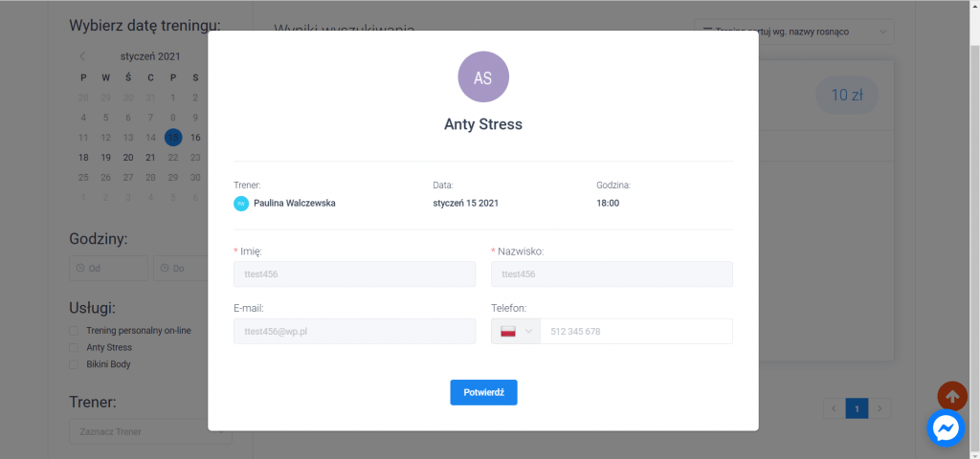Go to pagination page 1

pyautogui.click(x=857, y=409)
